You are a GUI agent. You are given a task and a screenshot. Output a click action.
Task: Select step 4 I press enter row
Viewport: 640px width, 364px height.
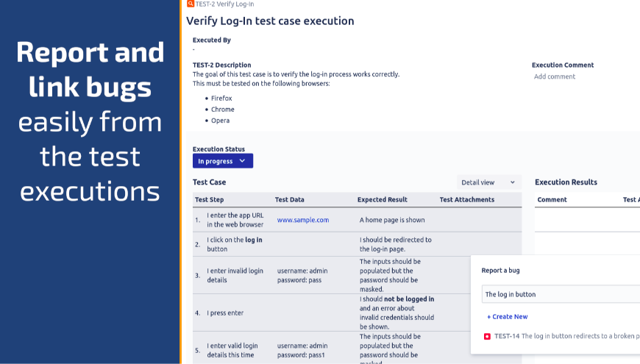tap(332, 313)
